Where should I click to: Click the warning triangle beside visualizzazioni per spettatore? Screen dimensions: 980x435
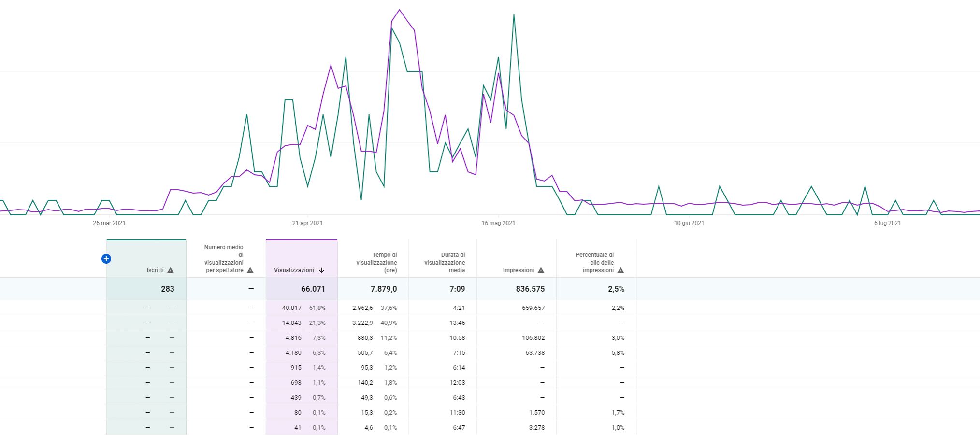[250, 270]
